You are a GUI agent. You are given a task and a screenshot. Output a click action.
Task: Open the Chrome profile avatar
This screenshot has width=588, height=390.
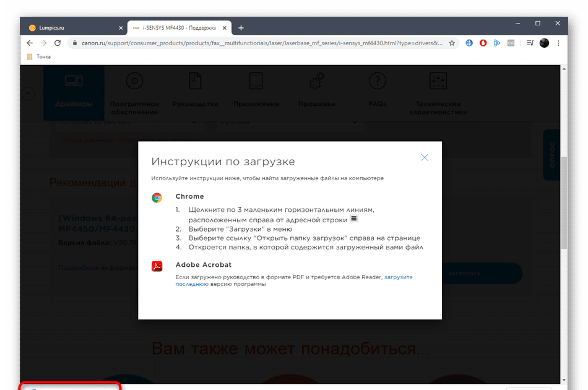click(x=544, y=43)
